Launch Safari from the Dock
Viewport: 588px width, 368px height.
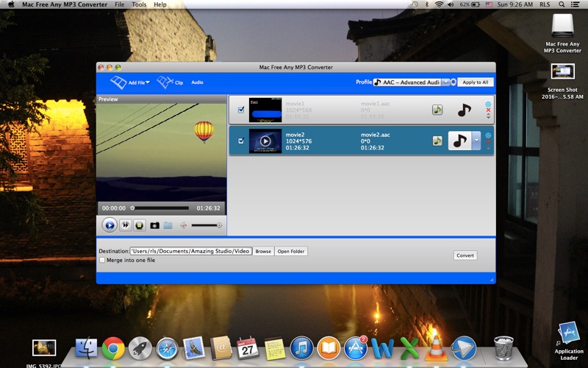point(168,348)
